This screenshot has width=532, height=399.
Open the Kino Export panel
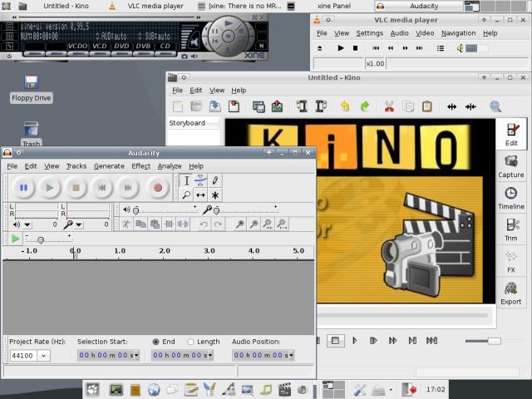click(511, 293)
